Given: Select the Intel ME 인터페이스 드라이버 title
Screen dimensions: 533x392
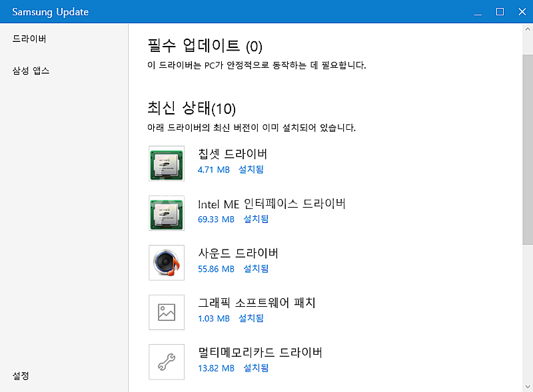Looking at the screenshot, I should coord(272,204).
